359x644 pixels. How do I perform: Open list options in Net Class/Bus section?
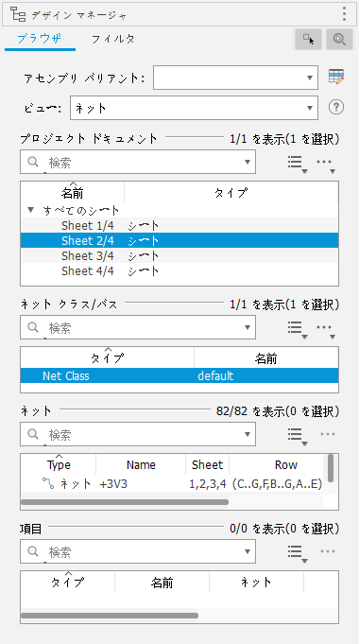coord(297,328)
